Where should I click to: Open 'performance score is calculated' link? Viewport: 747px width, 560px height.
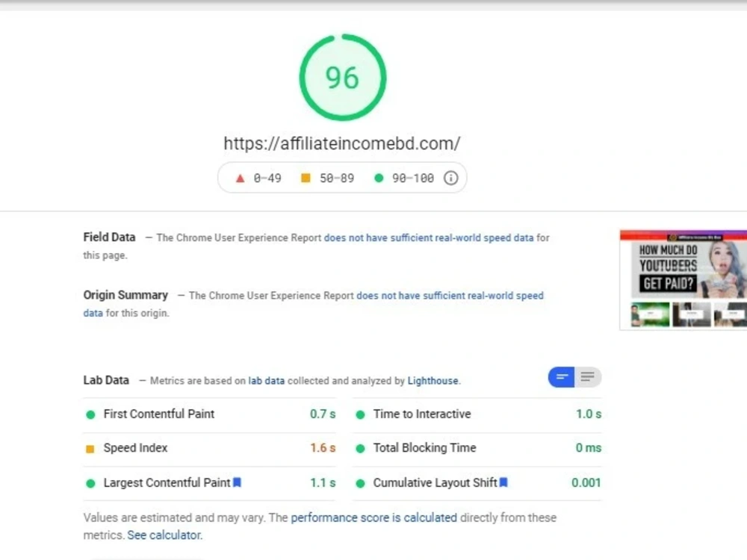click(373, 517)
